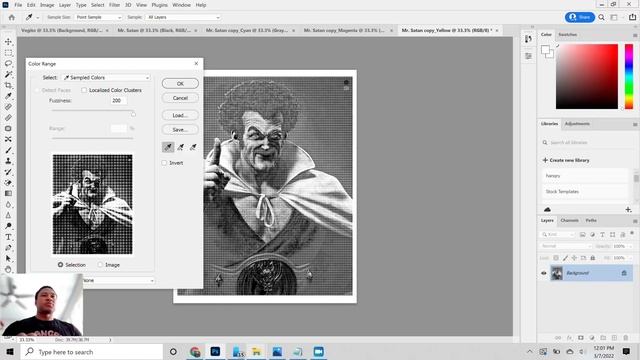Screen dimensions: 640x360
Task: Open the layer Opacity dropdown
Action: pyautogui.click(x=622, y=246)
